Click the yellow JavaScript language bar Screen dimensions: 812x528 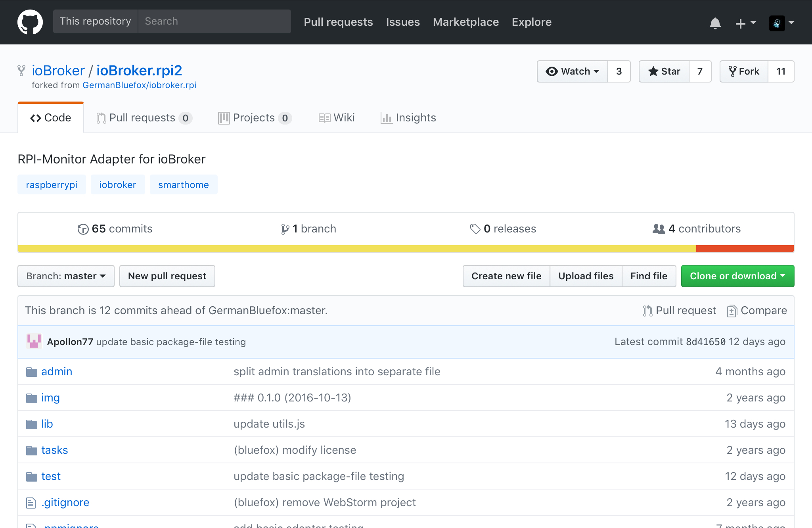click(x=357, y=249)
